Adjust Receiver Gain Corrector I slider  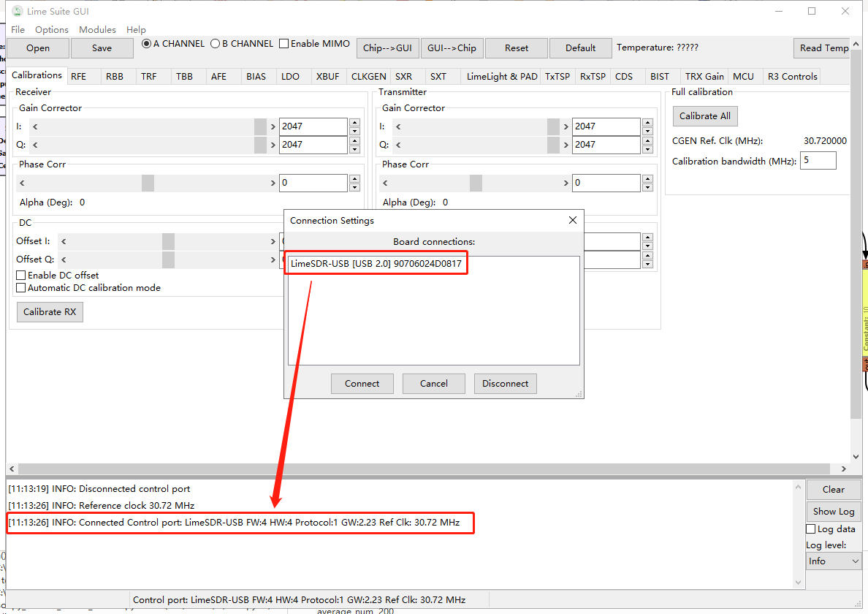coord(153,126)
